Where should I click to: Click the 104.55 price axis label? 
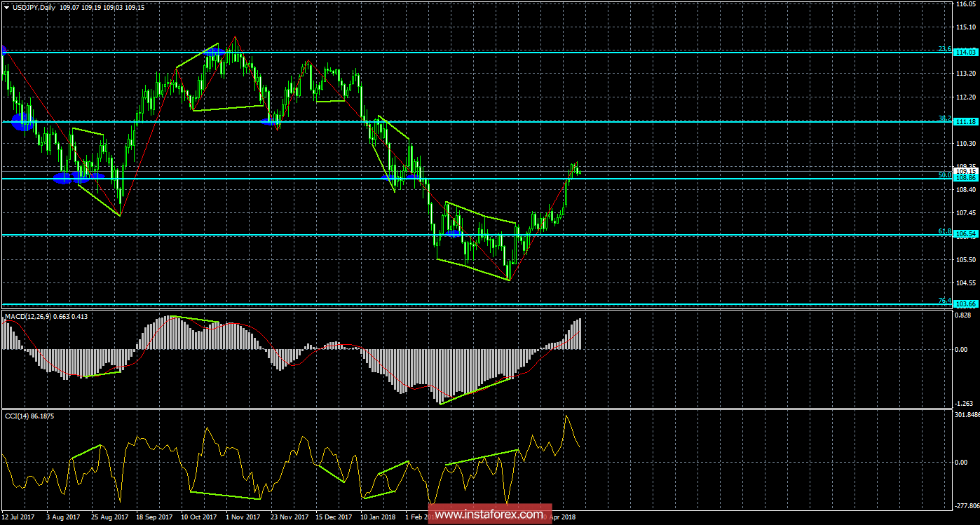click(x=966, y=282)
